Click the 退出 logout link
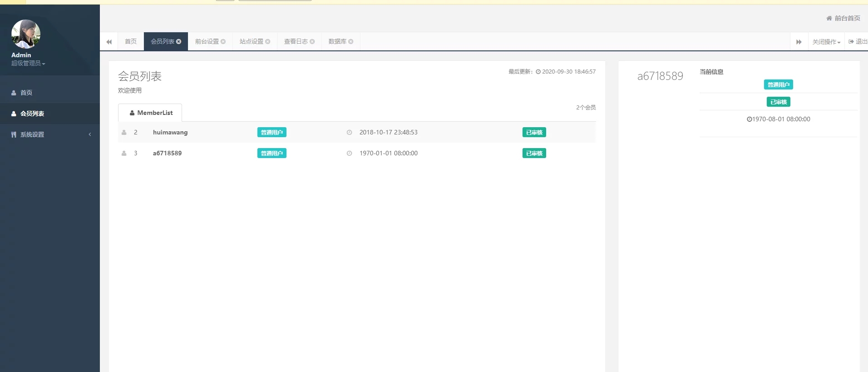Viewport: 868px width, 372px height. (858, 41)
